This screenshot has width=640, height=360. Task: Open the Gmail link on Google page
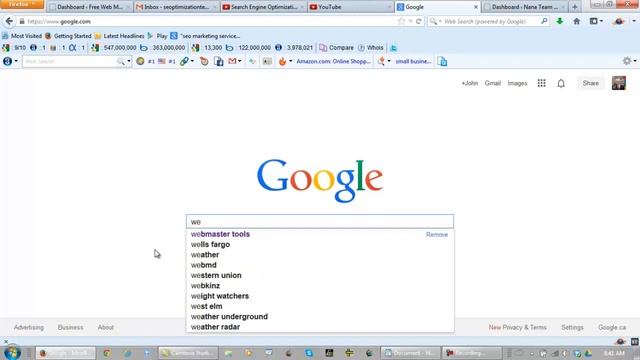(x=493, y=83)
